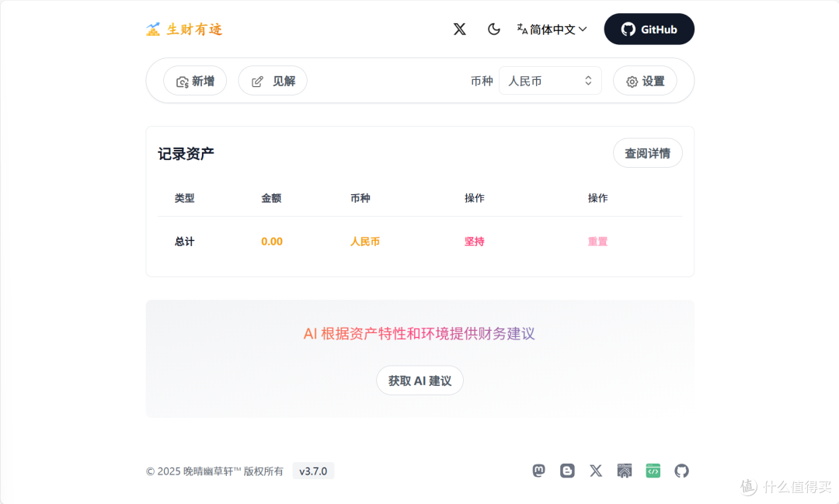Click the 重置 reset link in 总计 row
This screenshot has height=504, width=839.
tap(597, 242)
